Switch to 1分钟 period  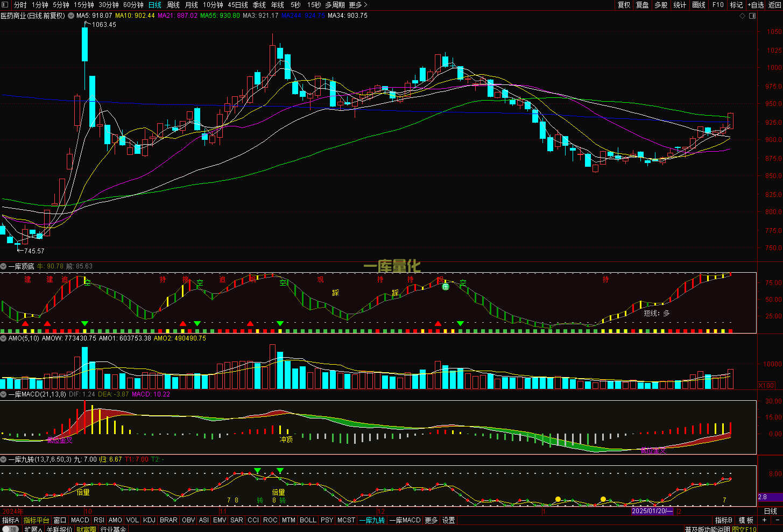[x=40, y=5]
